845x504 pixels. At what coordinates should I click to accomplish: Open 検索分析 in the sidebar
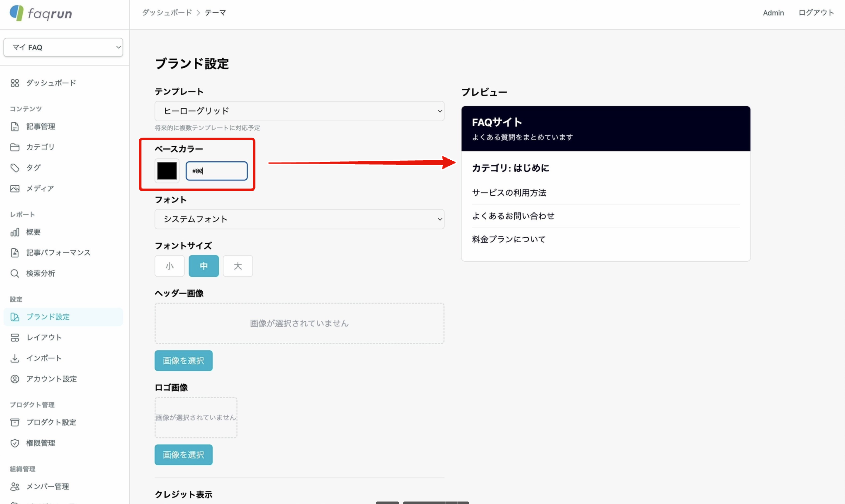click(x=63, y=273)
